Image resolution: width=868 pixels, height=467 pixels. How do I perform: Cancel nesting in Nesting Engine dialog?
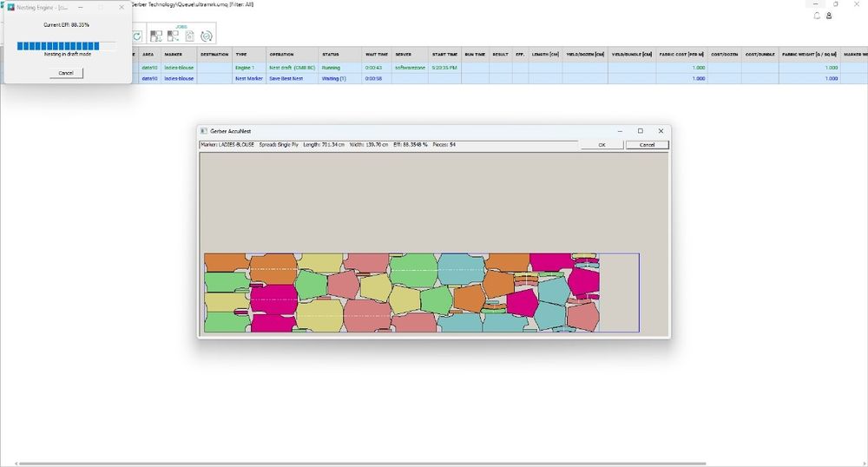click(x=66, y=73)
